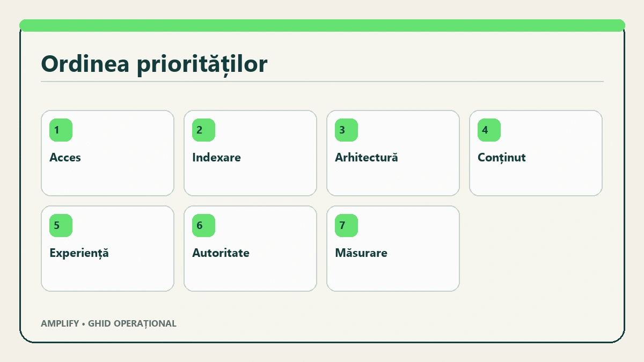Screen dimensions: 644x362
Task: Select the Autoritate card label
Action: [x=221, y=253]
